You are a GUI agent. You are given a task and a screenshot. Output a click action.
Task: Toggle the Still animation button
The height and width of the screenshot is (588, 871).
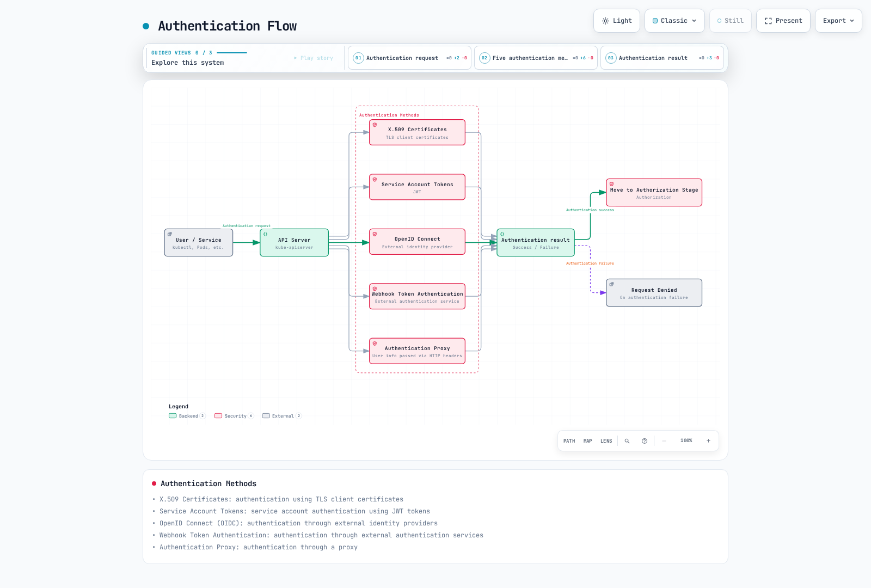731,21
